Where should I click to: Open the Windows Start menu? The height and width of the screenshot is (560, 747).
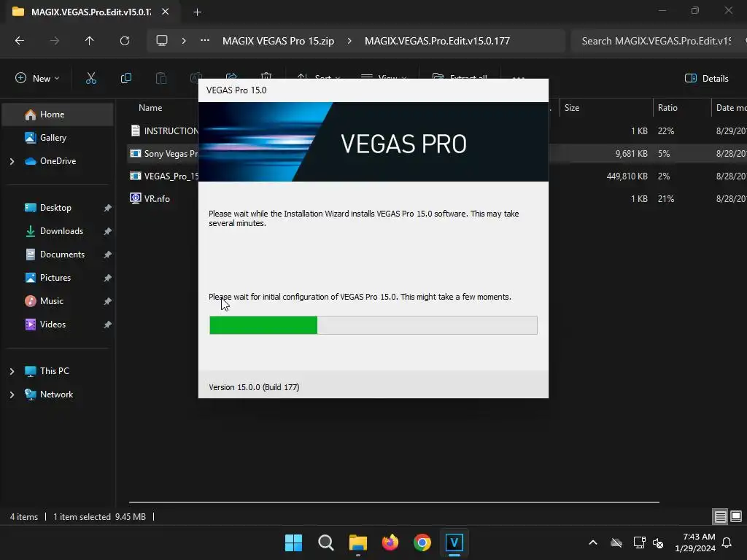click(293, 542)
